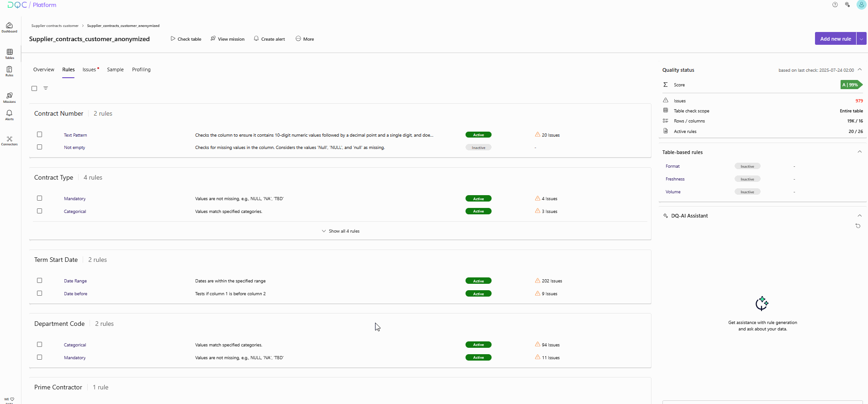868x404 pixels.
Task: Open the Format table-based rule
Action: (x=672, y=166)
